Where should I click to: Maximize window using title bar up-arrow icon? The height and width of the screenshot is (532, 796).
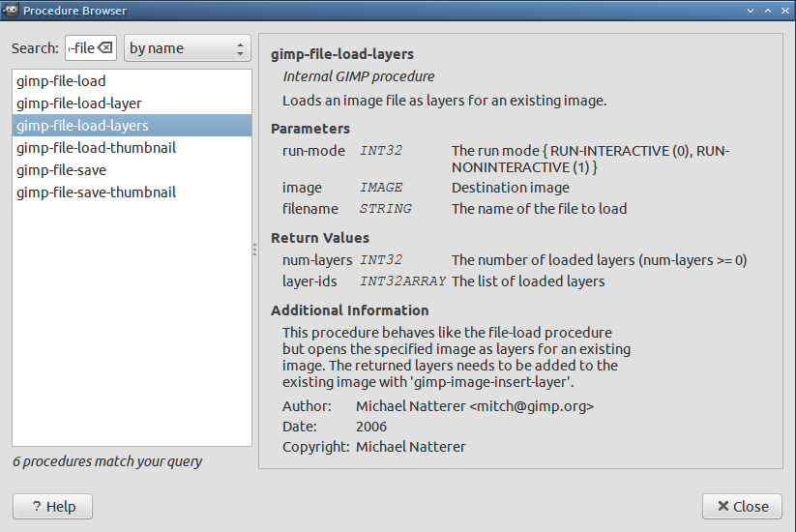[768, 10]
